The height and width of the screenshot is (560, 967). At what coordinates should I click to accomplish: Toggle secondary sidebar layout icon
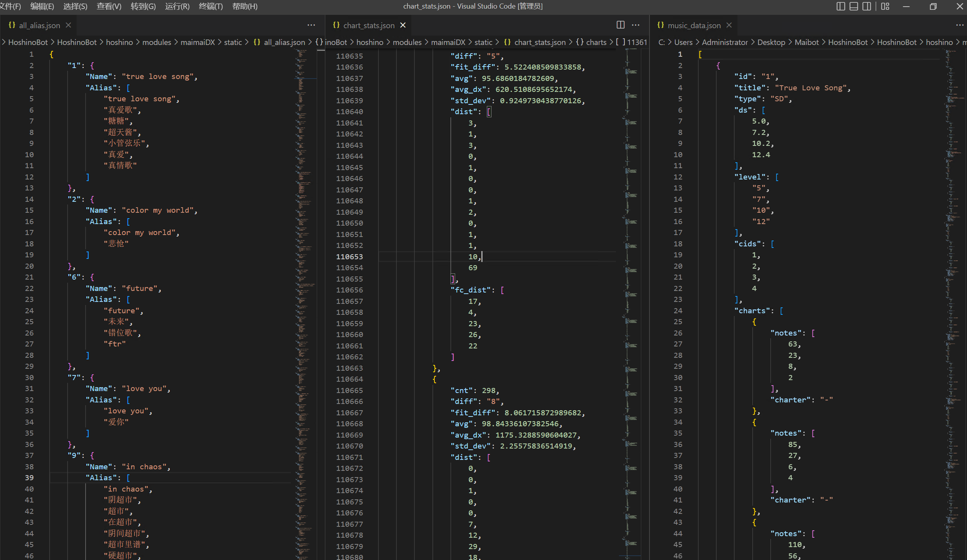867,6
